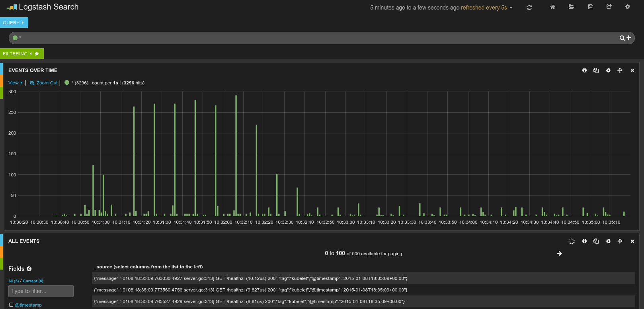This screenshot has height=309, width=644.
Task: Check the @timestamp field checkbox
Action: (11, 305)
